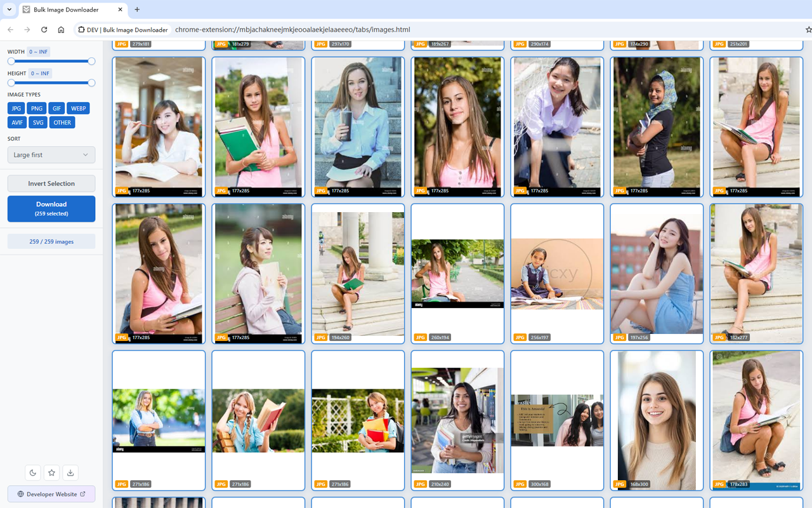Screen dimensions: 812x508
Task: Download the 259 selected images
Action: click(51, 209)
